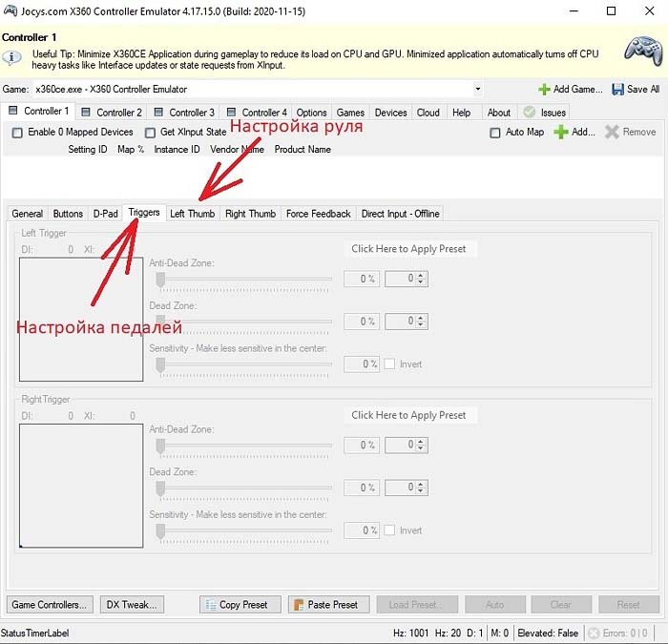
Task: Enable 0 Mapped Devices checkbox
Action: pos(17,133)
